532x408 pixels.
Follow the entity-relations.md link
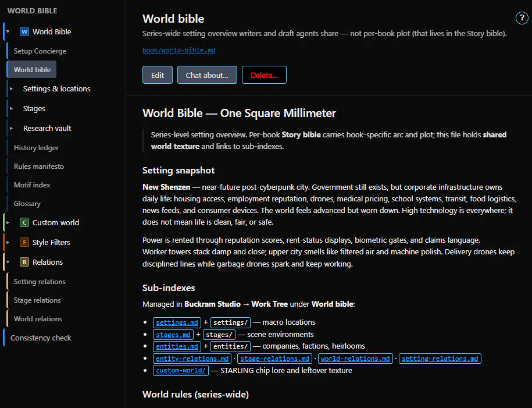192,359
